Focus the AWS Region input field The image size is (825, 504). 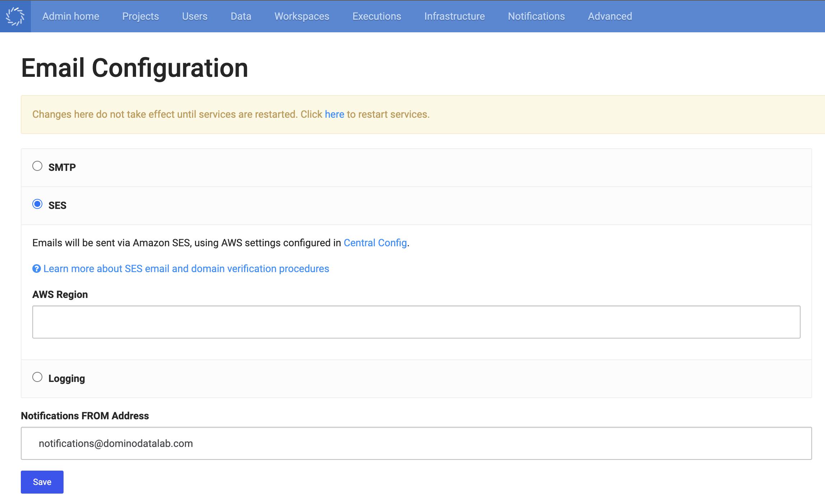click(x=416, y=322)
